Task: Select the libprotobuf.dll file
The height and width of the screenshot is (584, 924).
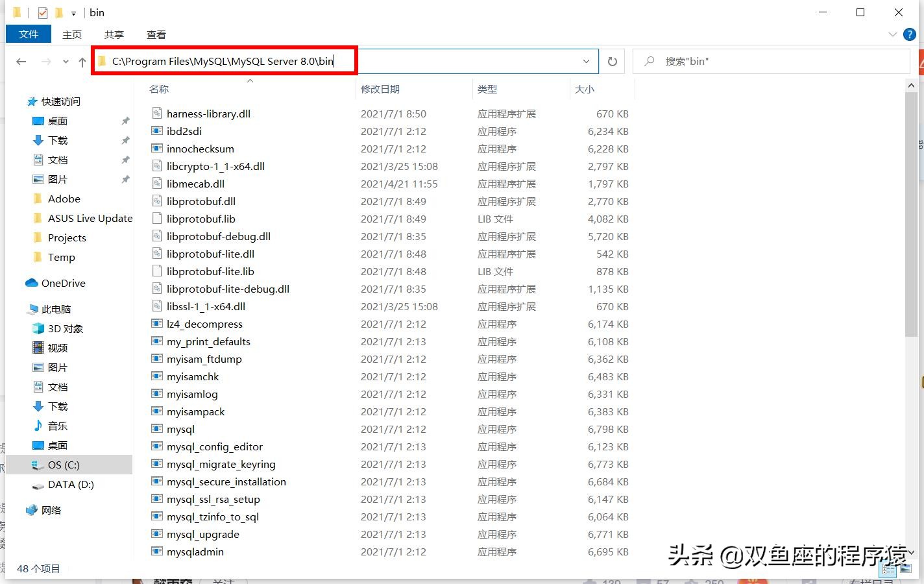Action: tap(201, 201)
